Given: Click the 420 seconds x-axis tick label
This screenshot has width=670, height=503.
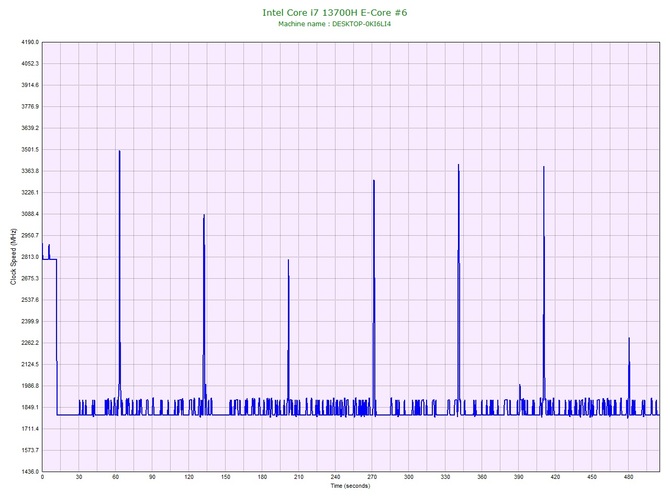Looking at the screenshot, I should [555, 477].
